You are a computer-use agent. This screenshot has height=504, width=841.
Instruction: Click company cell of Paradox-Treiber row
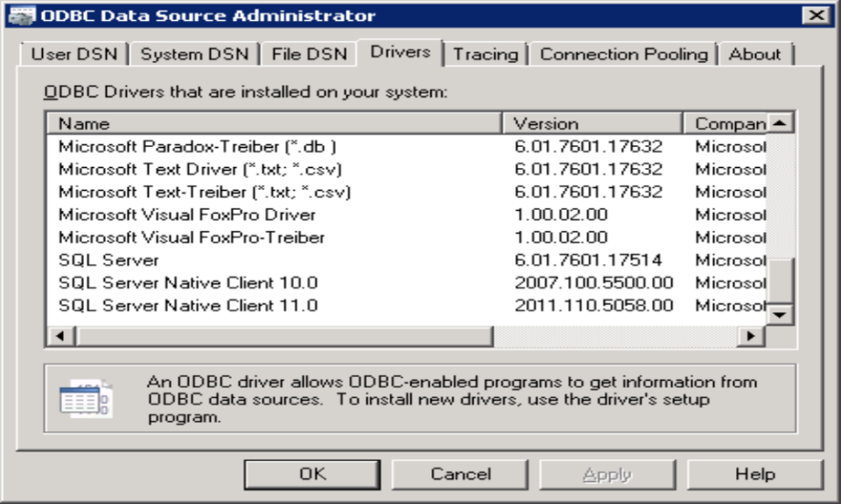click(x=730, y=146)
